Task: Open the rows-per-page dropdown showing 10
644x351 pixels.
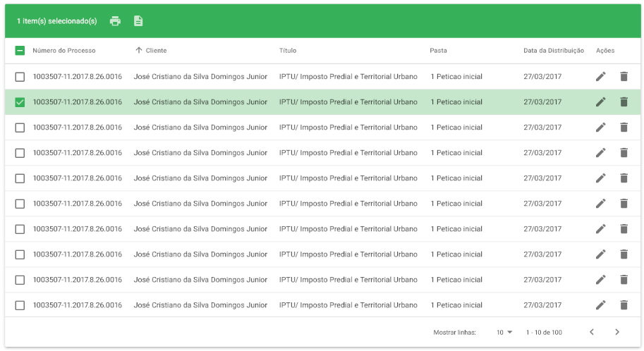Action: pyautogui.click(x=504, y=333)
